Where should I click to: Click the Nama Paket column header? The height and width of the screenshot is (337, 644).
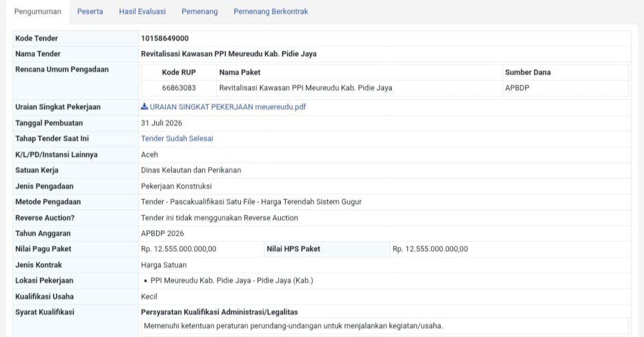pyautogui.click(x=240, y=72)
